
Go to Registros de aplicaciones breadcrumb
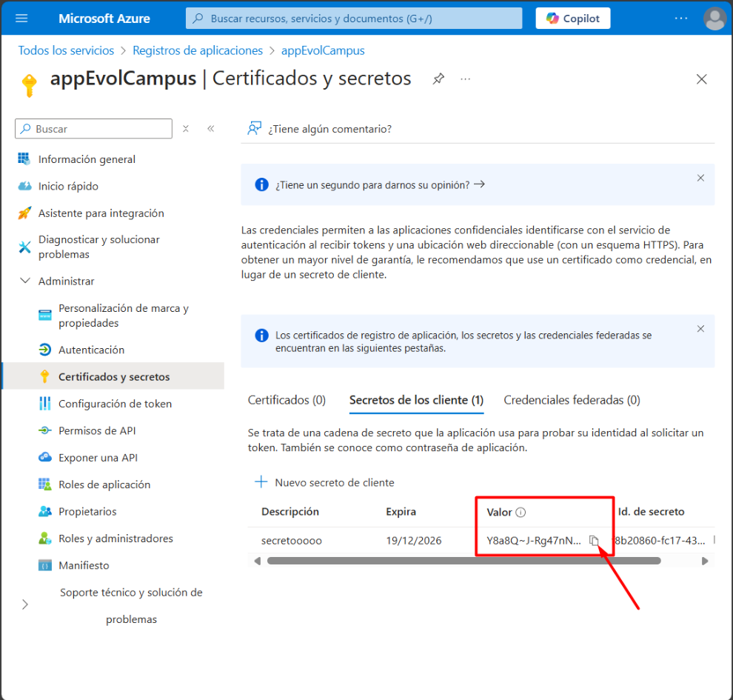(198, 50)
